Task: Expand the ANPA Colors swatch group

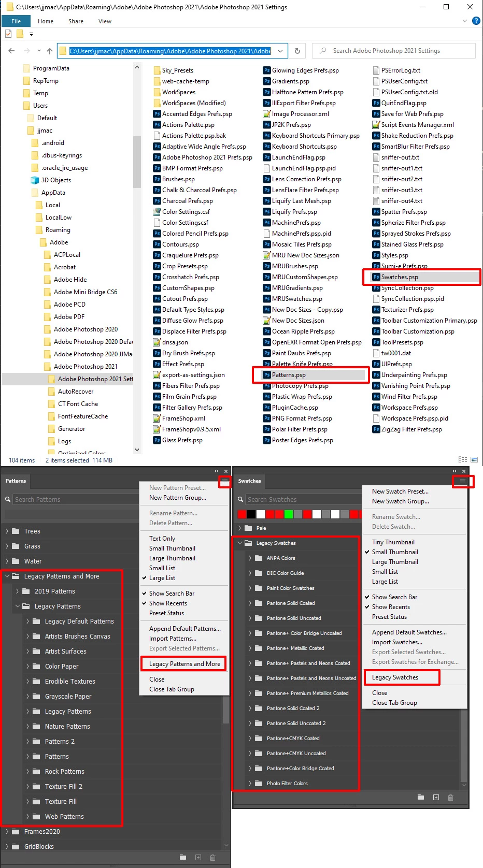Action: point(250,558)
